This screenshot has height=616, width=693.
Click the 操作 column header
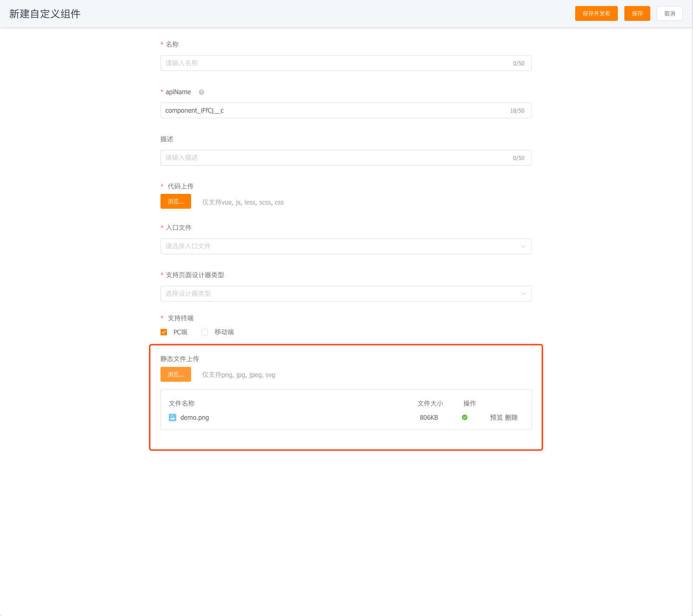[470, 404]
